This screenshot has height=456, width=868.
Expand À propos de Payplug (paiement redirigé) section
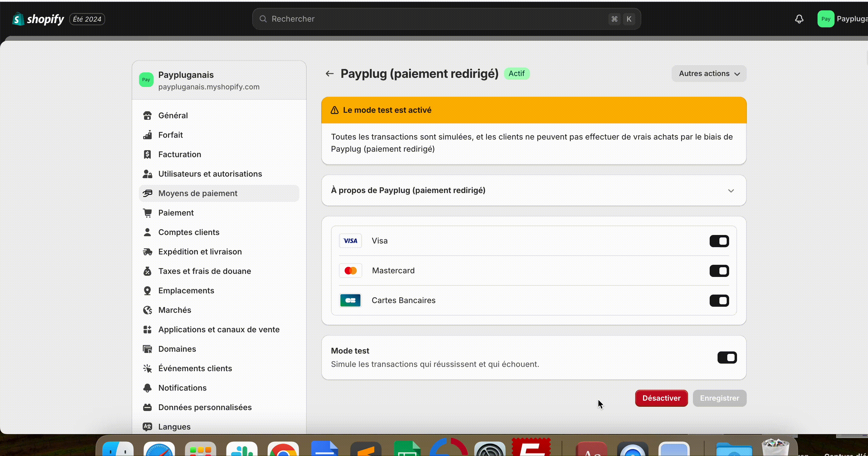[x=534, y=190]
